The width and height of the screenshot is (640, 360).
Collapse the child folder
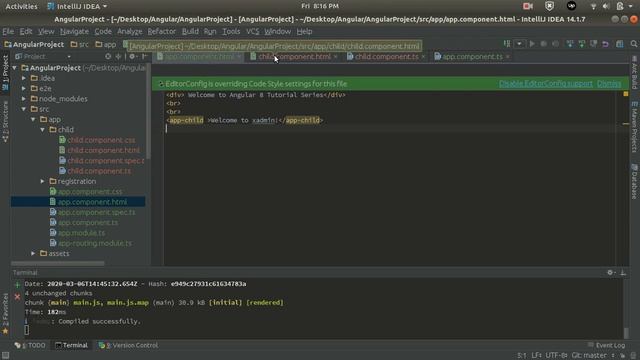[x=42, y=130]
